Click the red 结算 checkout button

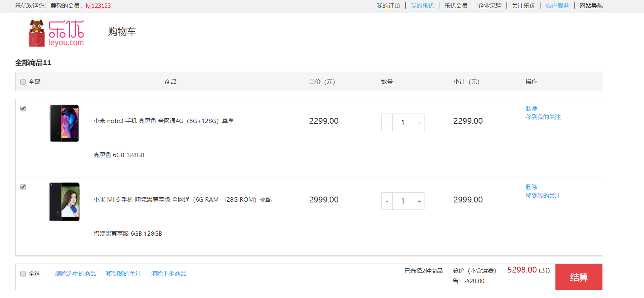(x=579, y=277)
